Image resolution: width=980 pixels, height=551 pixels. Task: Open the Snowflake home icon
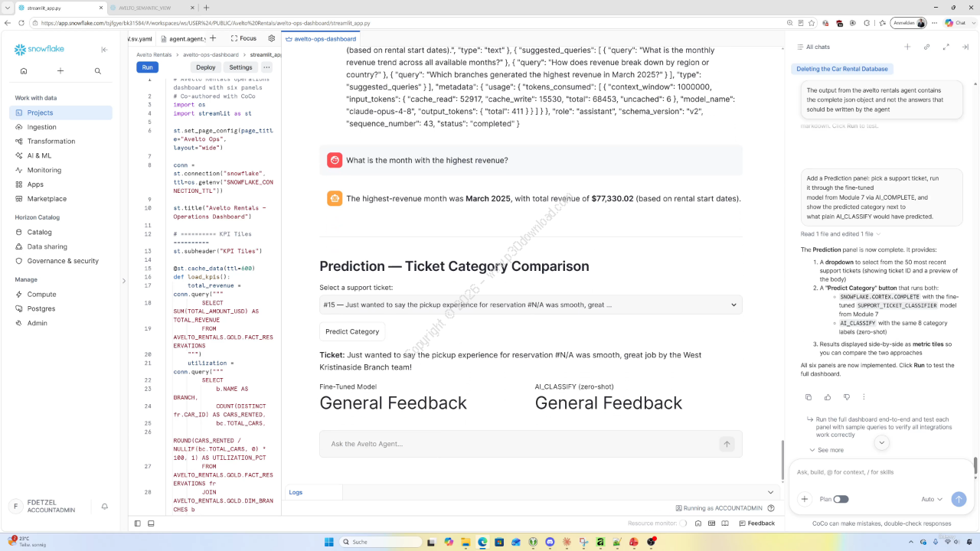(x=24, y=71)
